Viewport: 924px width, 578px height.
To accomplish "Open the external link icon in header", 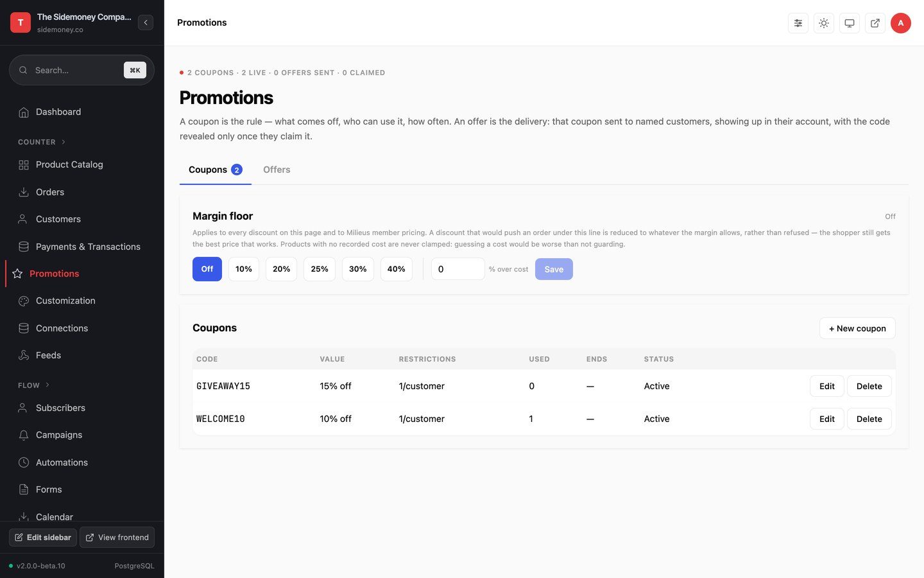I will 875,23.
